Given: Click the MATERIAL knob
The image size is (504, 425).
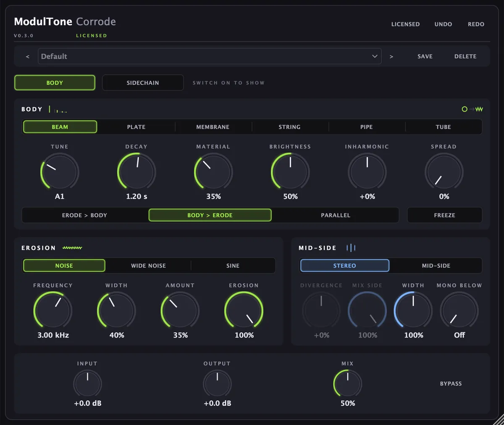Looking at the screenshot, I should pyautogui.click(x=213, y=172).
